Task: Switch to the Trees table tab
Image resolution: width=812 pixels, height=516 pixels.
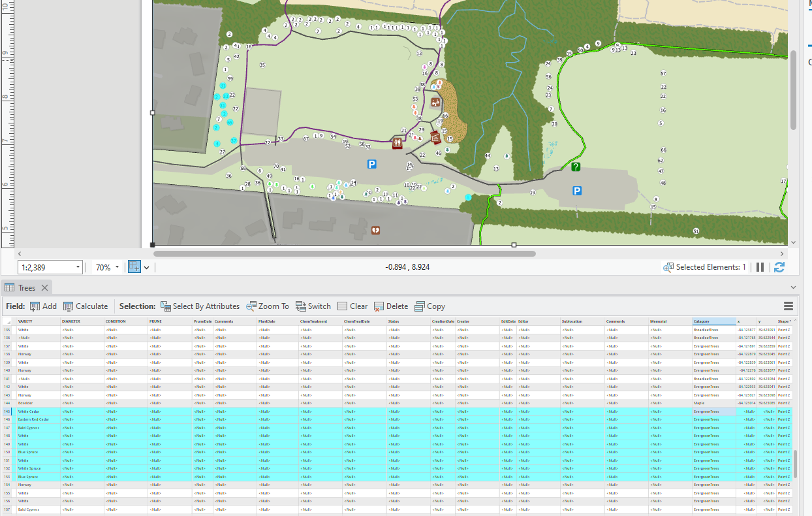Action: 27,288
